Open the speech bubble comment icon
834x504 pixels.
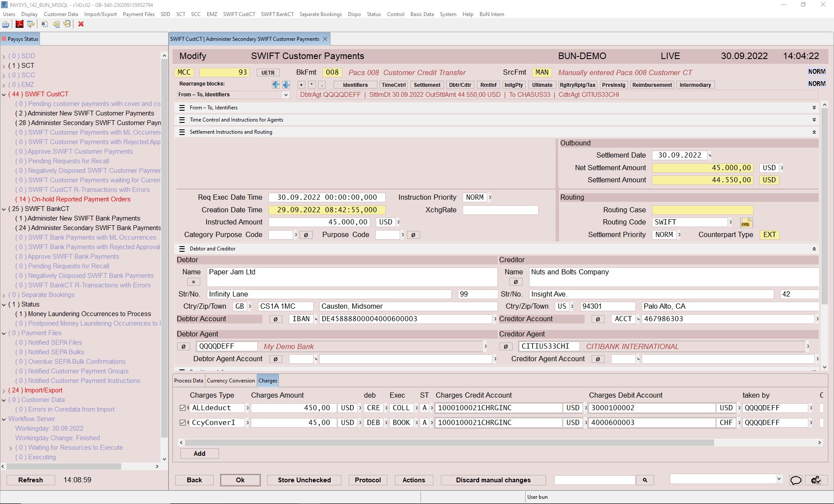click(x=796, y=480)
